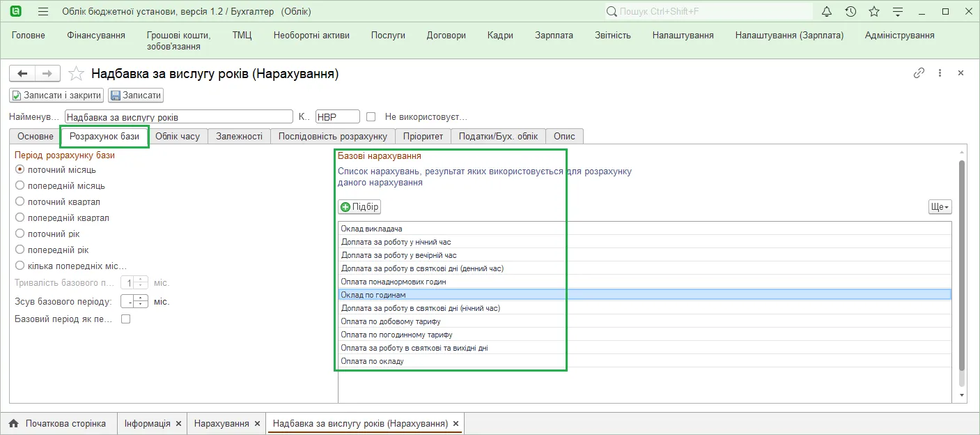This screenshot has height=435, width=980.
Task: Switch to the Основне tab
Action: tap(36, 137)
